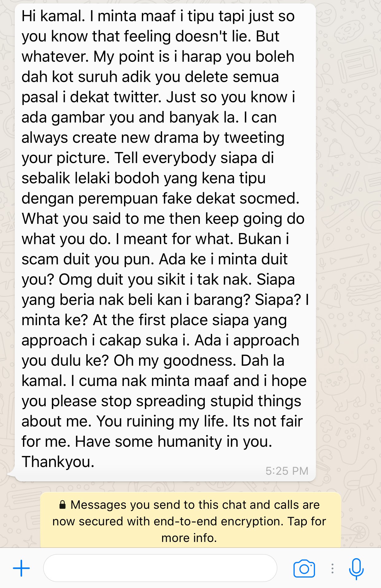This screenshot has width=381, height=588.
Task: Tap the plus attachment icon
Action: click(21, 568)
